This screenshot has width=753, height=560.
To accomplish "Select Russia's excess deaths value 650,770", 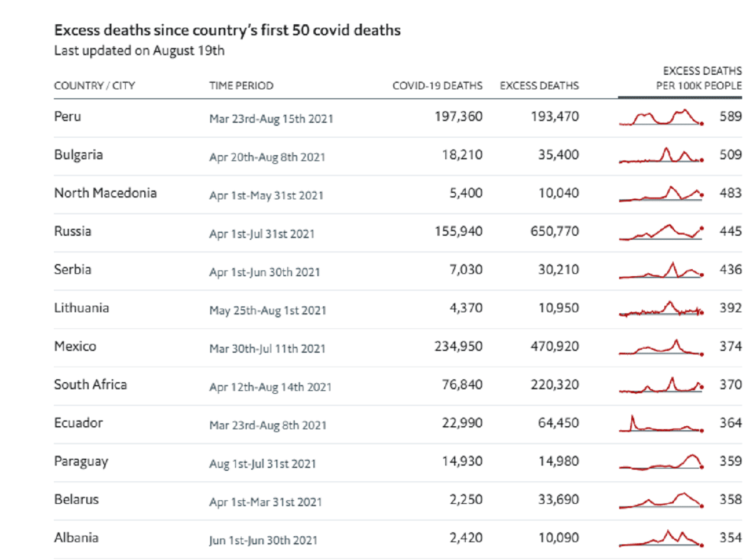I will 554,232.
